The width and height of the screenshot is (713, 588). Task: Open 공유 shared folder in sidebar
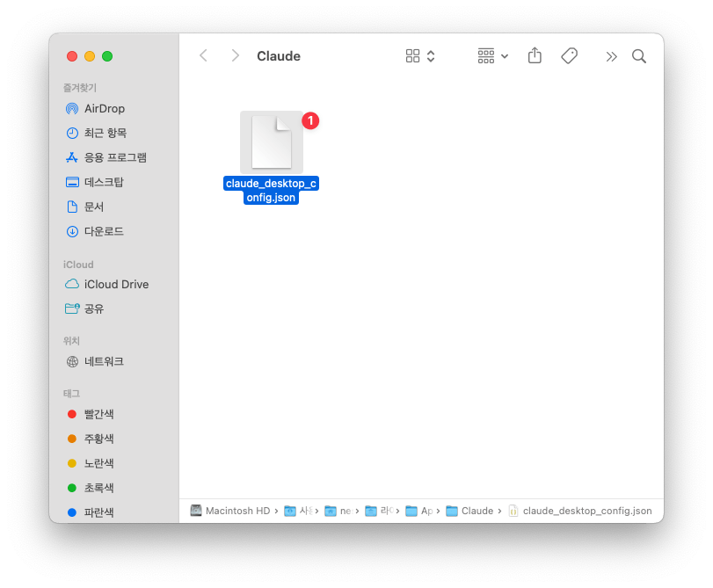84,309
